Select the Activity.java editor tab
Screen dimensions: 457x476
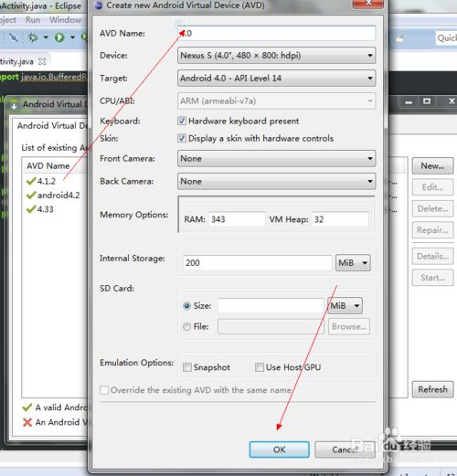pos(16,61)
